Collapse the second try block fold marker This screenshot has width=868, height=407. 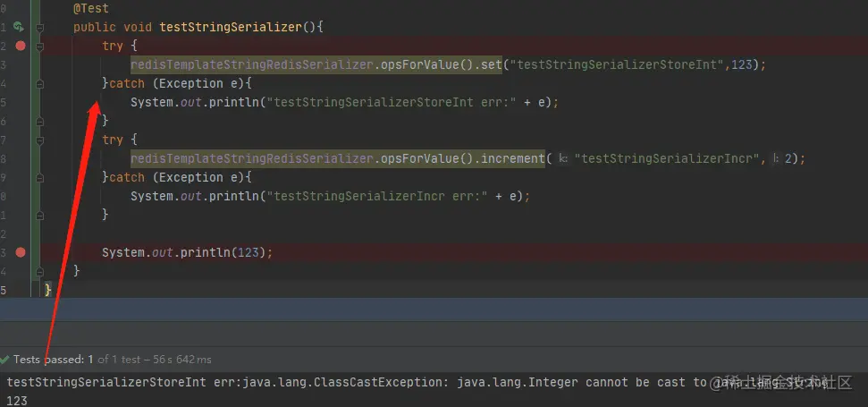39,140
